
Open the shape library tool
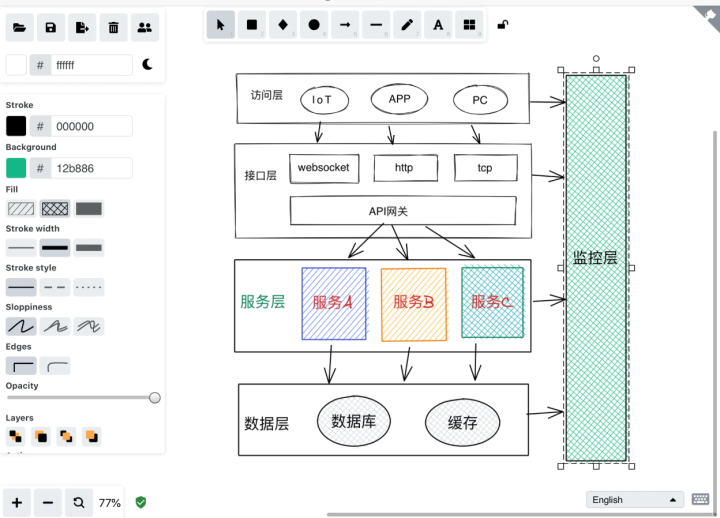468,25
